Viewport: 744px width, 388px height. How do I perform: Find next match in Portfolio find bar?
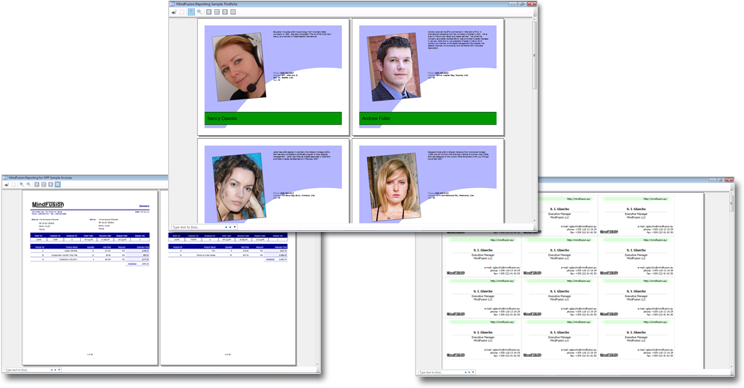[230, 227]
